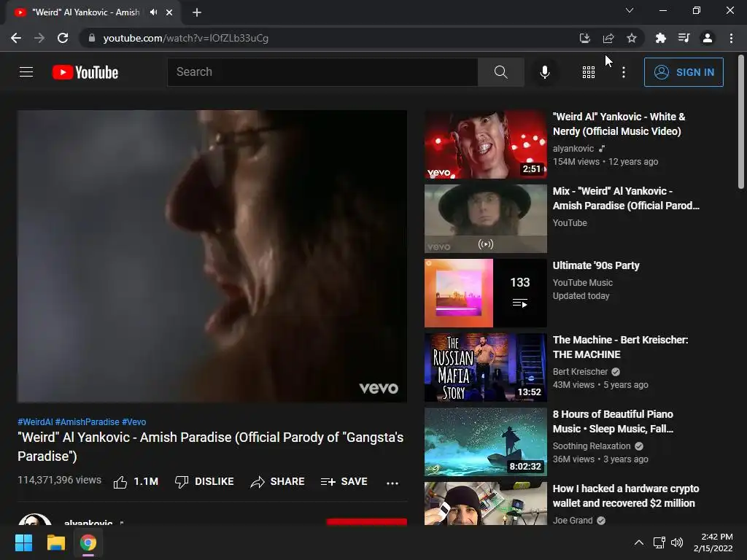Open a new tab
Image resolution: width=747 pixels, height=560 pixels.
197,12
